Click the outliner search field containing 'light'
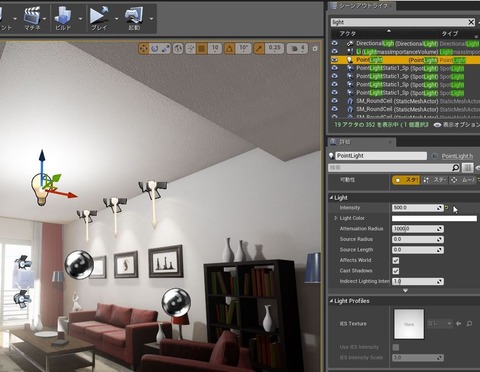Image resolution: width=480 pixels, height=372 pixels. 399,22
